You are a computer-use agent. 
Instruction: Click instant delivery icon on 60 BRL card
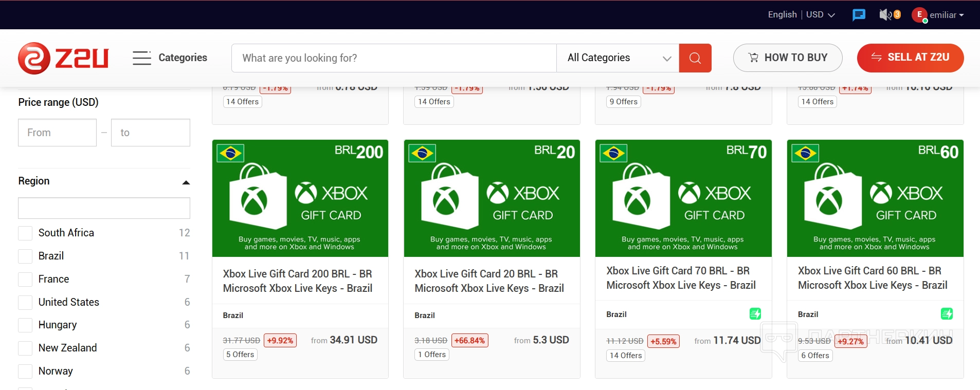point(947,313)
